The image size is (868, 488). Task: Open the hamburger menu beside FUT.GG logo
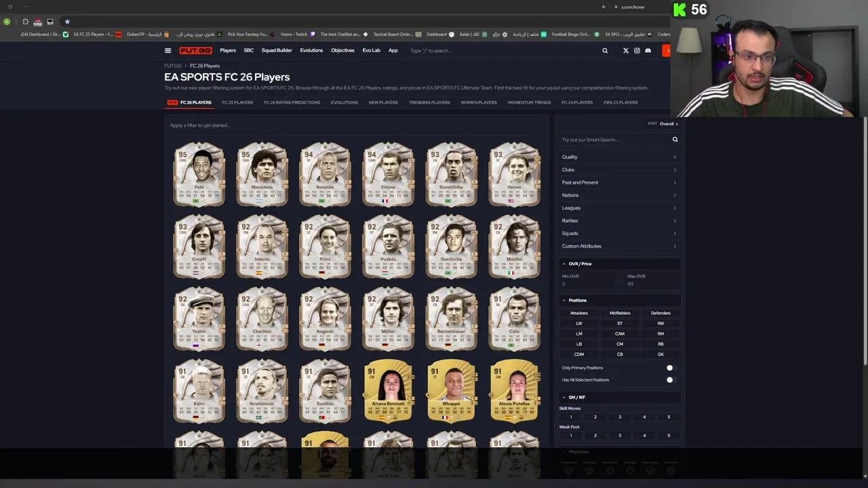point(167,50)
